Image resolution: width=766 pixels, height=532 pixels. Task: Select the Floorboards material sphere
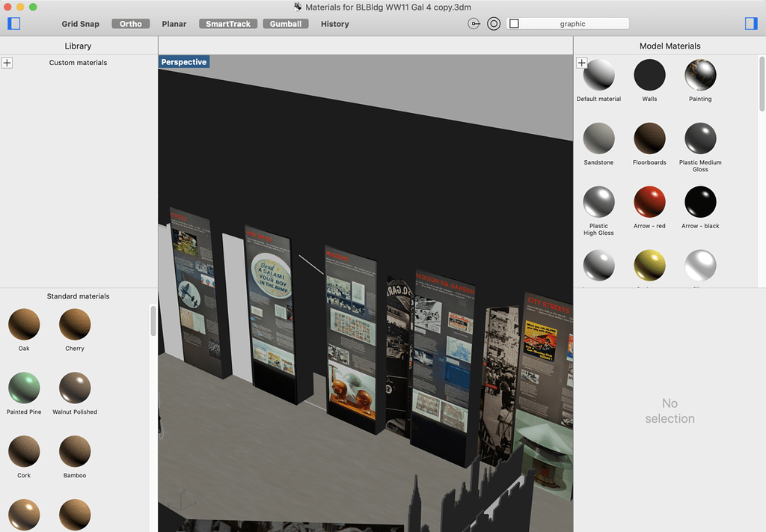(x=649, y=138)
